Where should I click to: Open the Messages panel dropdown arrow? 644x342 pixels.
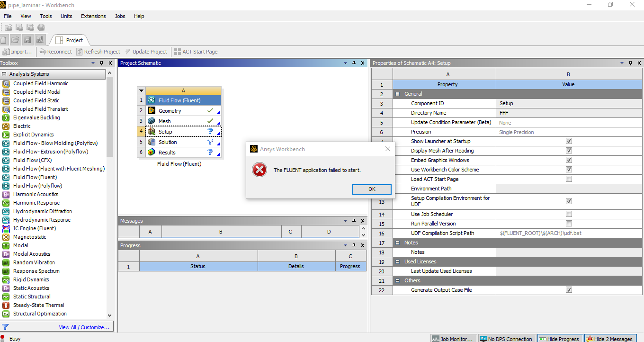[345, 221]
